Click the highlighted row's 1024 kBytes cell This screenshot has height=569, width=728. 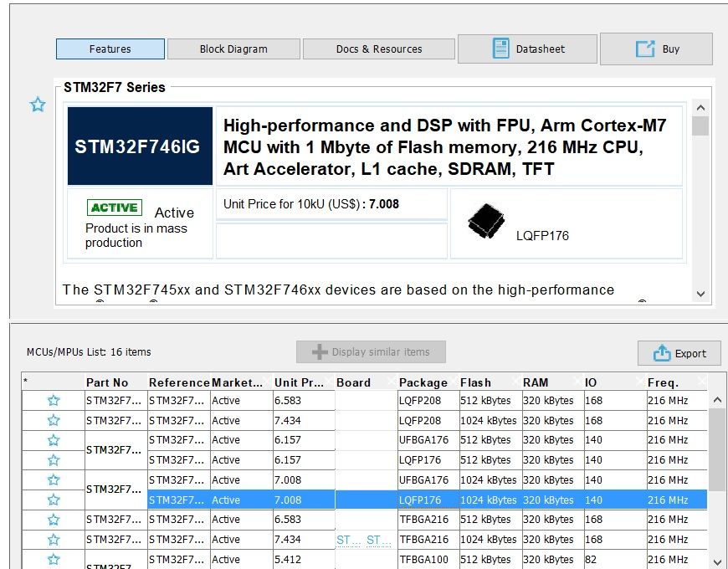pyautogui.click(x=490, y=500)
